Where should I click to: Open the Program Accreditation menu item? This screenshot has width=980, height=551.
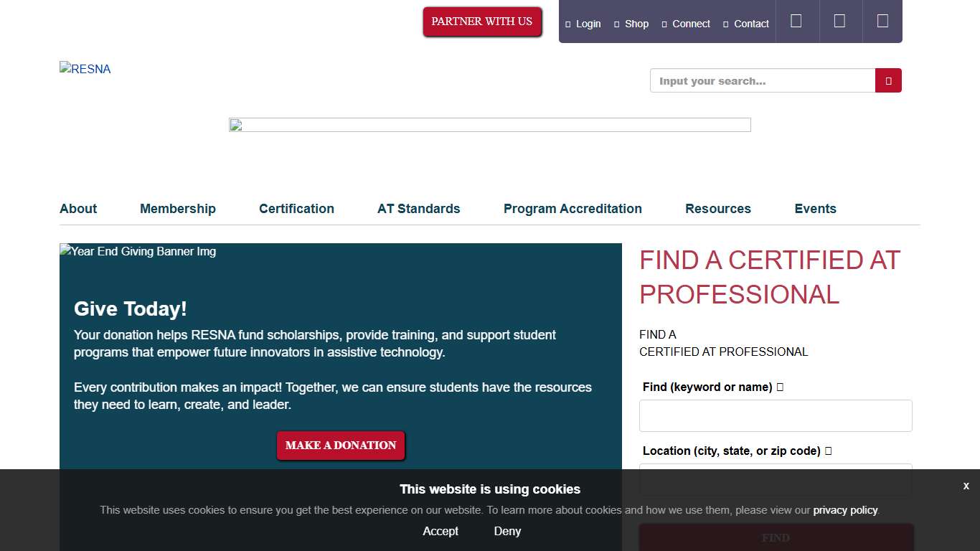pos(573,209)
